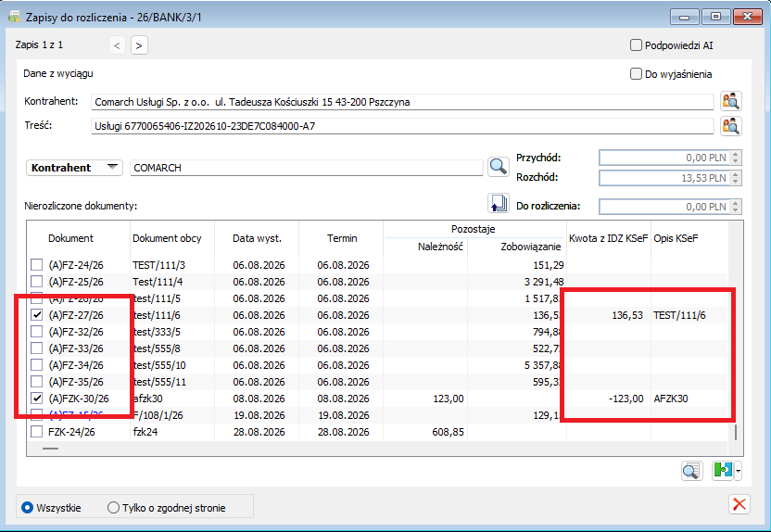The width and height of the screenshot is (771, 532).
Task: Go to next record with > button
Action: pos(139,45)
